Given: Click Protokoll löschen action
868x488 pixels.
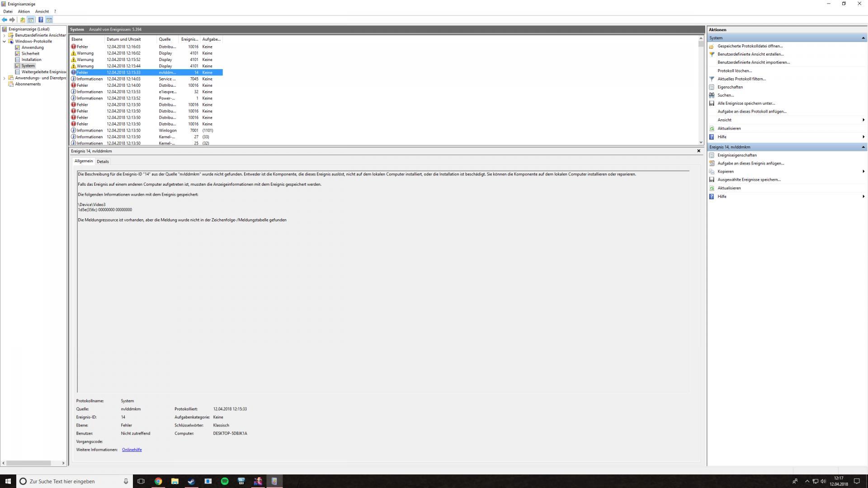Looking at the screenshot, I should pyautogui.click(x=735, y=71).
